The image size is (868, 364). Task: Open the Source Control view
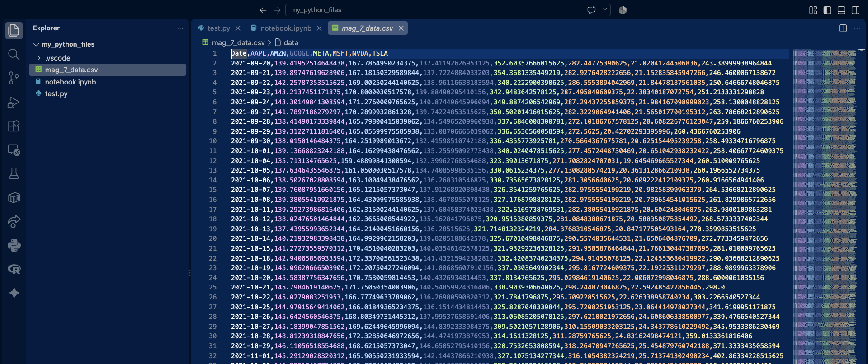(14, 78)
